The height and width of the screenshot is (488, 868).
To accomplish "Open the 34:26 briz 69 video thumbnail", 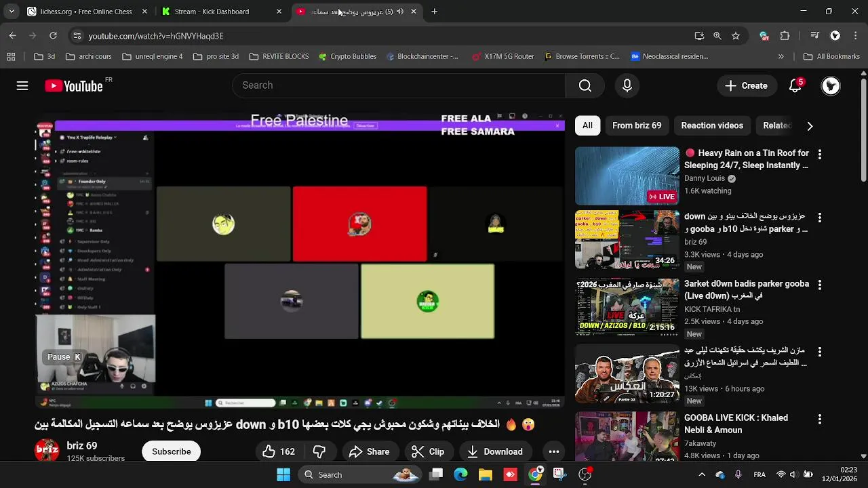I will 627,239.
